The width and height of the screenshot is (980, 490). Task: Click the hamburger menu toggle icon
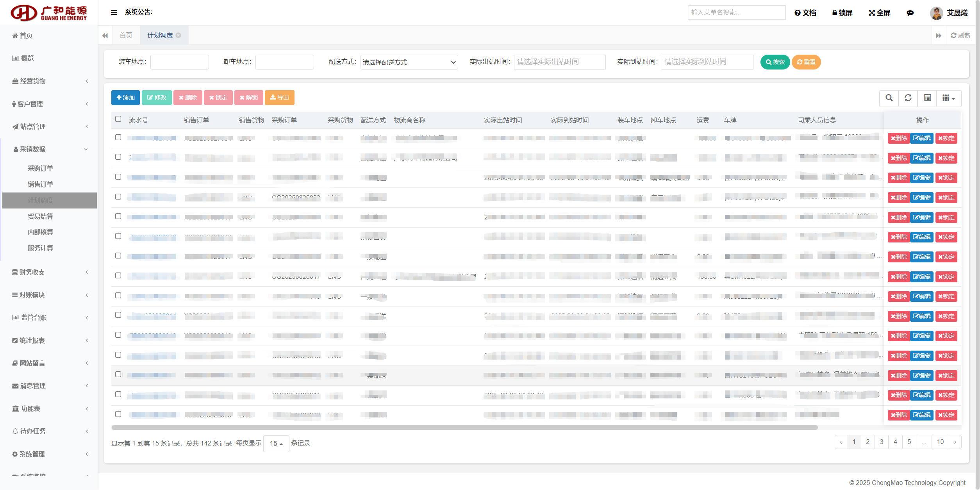(x=114, y=12)
